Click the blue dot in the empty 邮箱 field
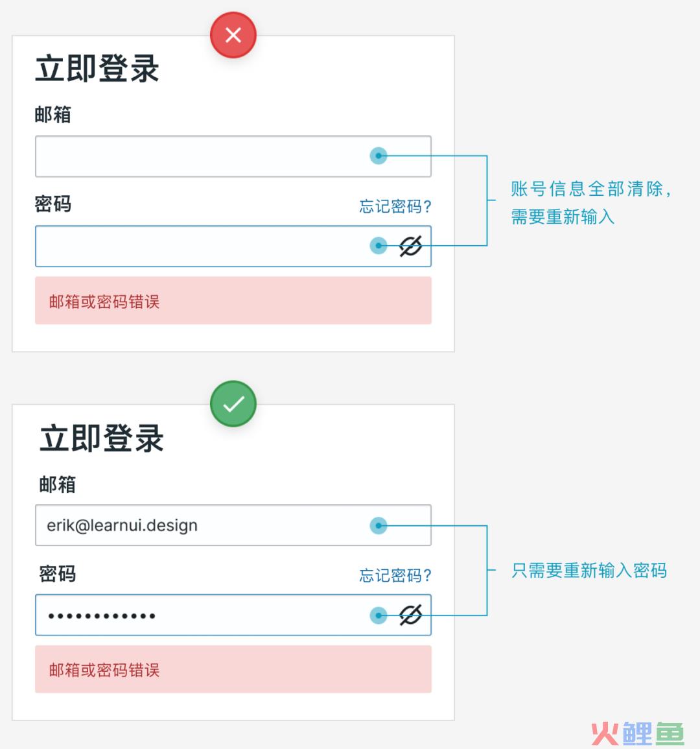The width and height of the screenshot is (700, 749). 379,156
